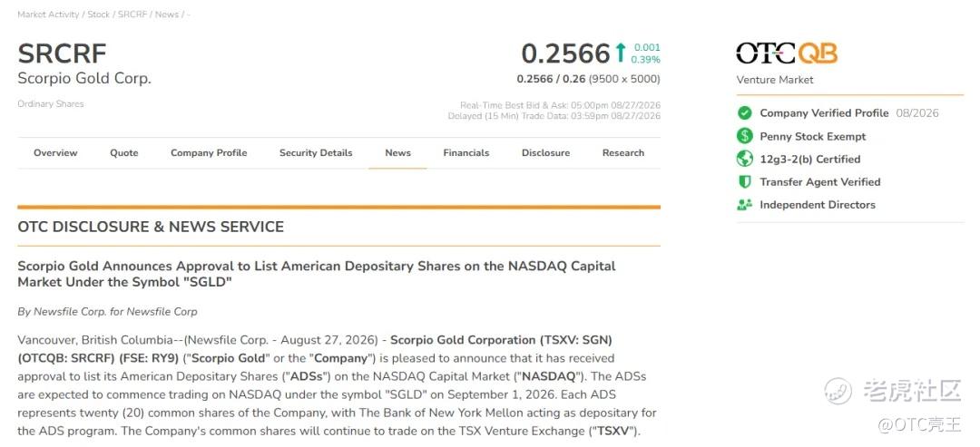The image size is (980, 447).
Task: Click the dollar sign Penny Stock Exempt icon
Action: pos(744,136)
